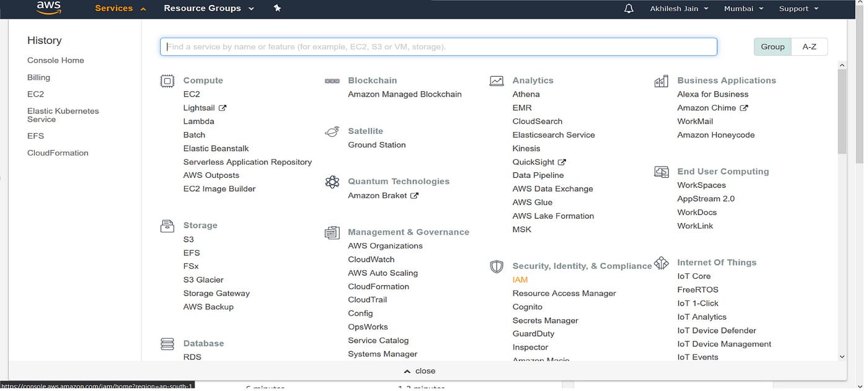Open the IAM service link
The height and width of the screenshot is (391, 868).
click(520, 280)
